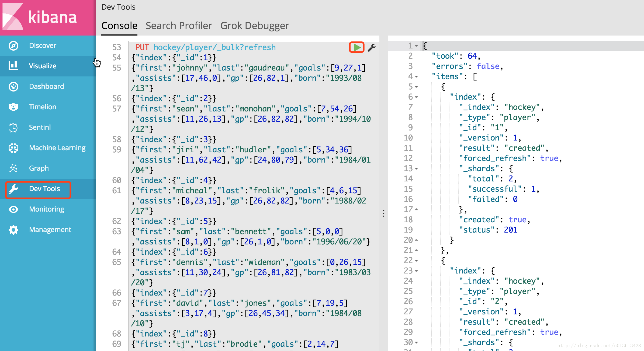Click the Management settings icon
The height and width of the screenshot is (351, 644).
coord(13,230)
